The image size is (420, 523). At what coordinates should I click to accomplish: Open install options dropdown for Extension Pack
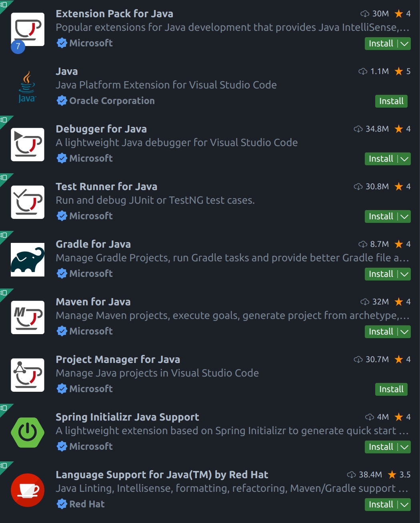point(405,44)
